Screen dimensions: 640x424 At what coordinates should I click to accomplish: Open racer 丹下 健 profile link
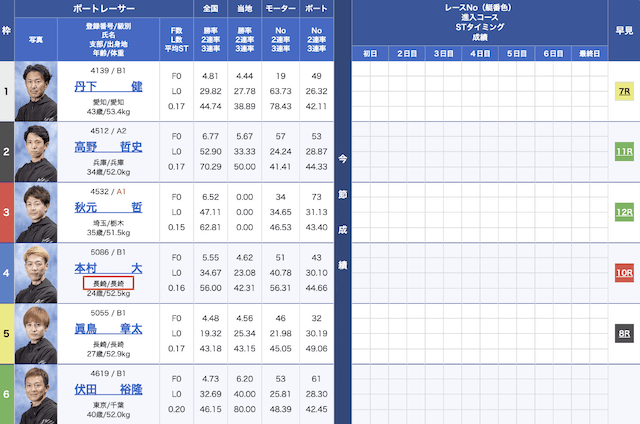[x=108, y=86]
